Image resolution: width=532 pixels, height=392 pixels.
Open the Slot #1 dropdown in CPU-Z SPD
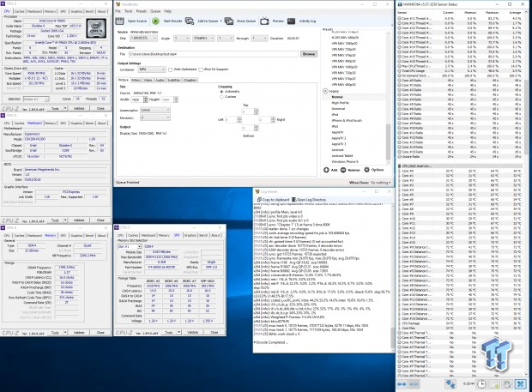(130, 246)
